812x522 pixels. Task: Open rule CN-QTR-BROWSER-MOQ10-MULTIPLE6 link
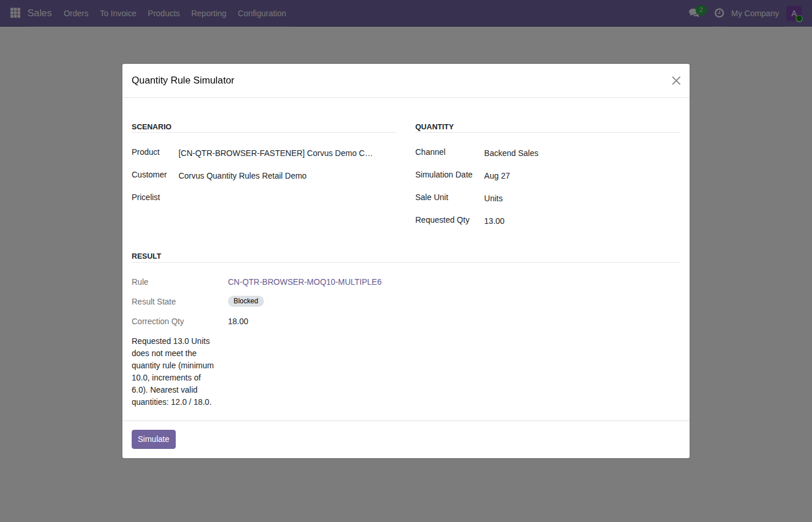click(304, 282)
